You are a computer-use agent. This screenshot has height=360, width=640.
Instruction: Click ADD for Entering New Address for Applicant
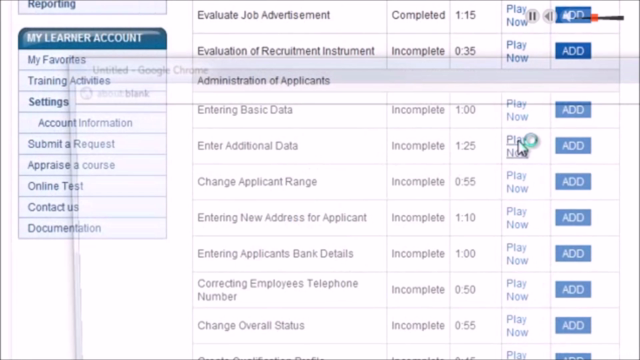(x=573, y=218)
